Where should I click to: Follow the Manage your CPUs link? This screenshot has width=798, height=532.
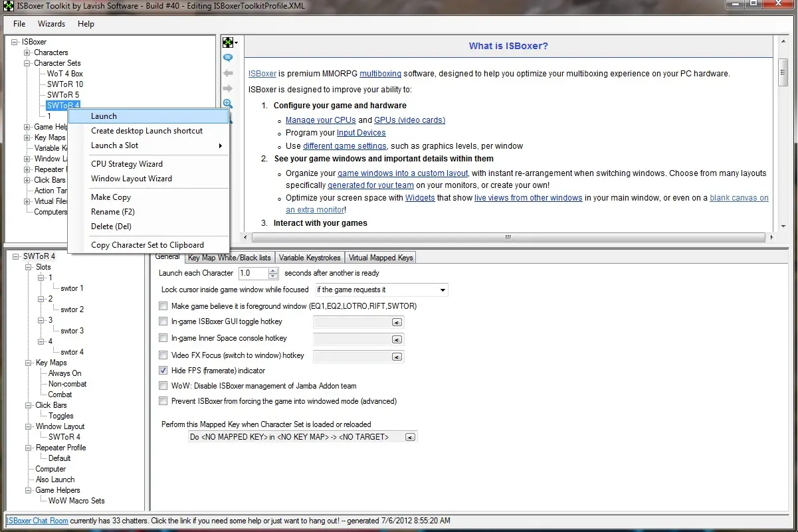coord(320,120)
